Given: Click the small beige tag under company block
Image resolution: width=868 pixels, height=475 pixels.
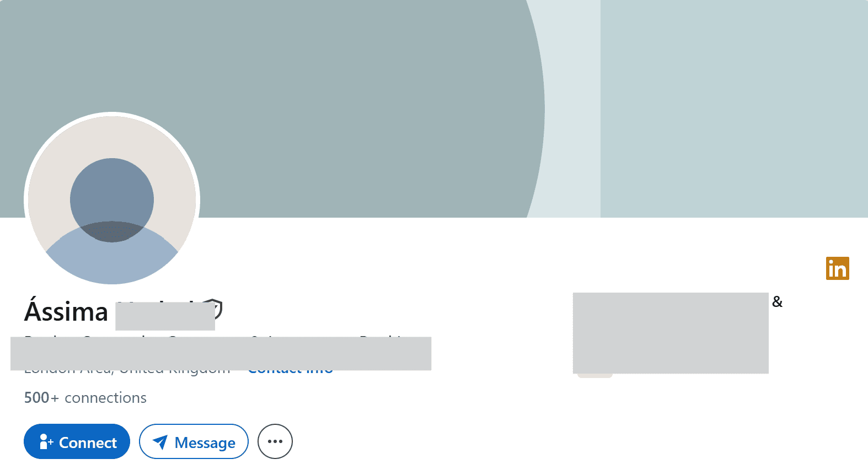Looking at the screenshot, I should pos(595,376).
